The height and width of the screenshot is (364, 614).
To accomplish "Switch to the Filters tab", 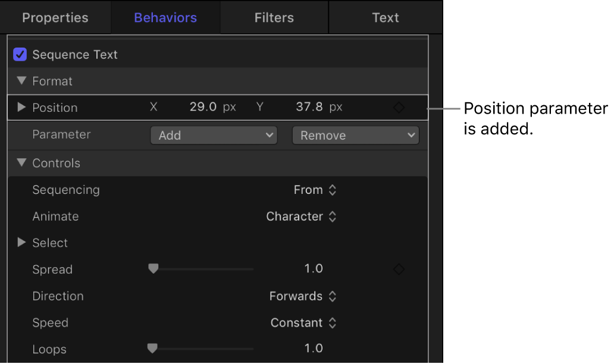I will (x=274, y=17).
